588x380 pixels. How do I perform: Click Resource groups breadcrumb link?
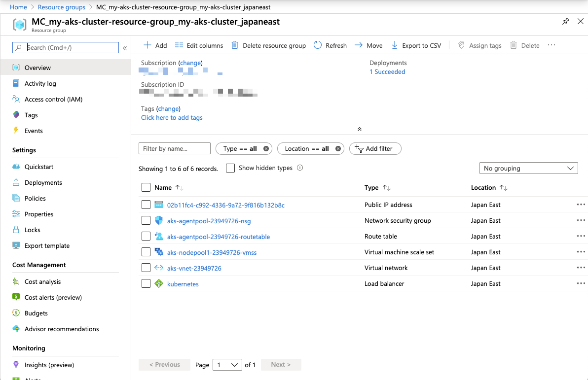click(62, 7)
